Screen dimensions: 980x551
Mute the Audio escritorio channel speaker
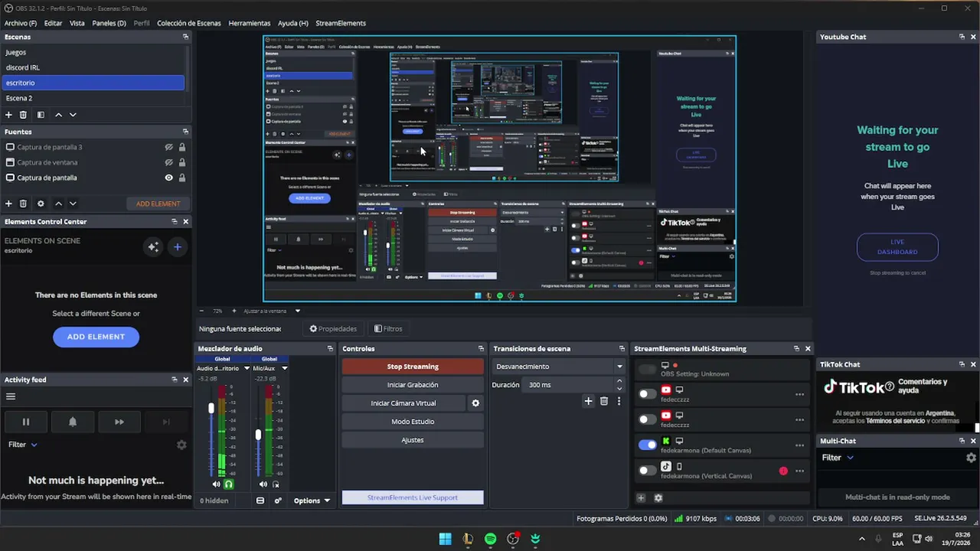216,484
